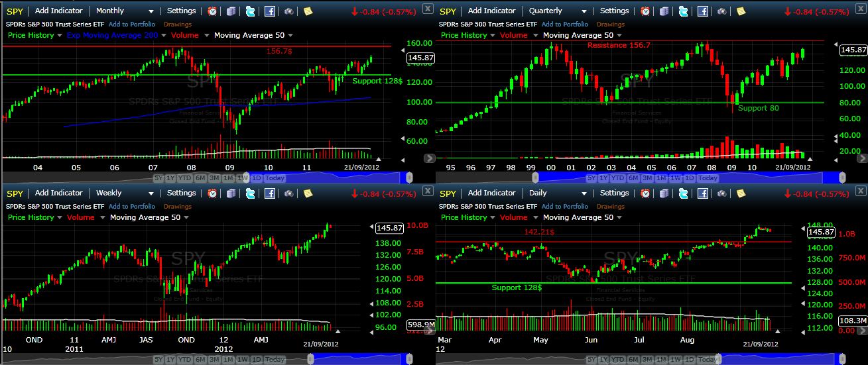The width and height of the screenshot is (868, 365).
Task: Open the sticky note icon in Daily chart
Action: (741, 193)
